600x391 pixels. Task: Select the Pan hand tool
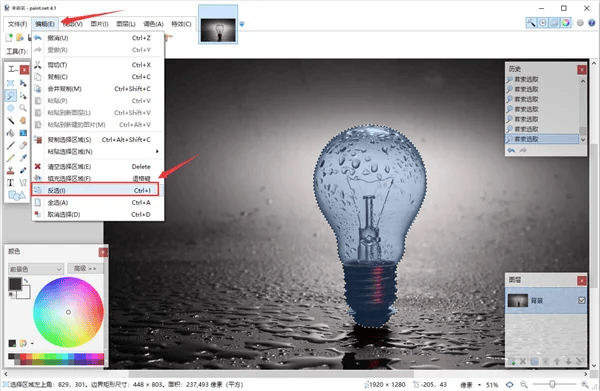[23, 121]
